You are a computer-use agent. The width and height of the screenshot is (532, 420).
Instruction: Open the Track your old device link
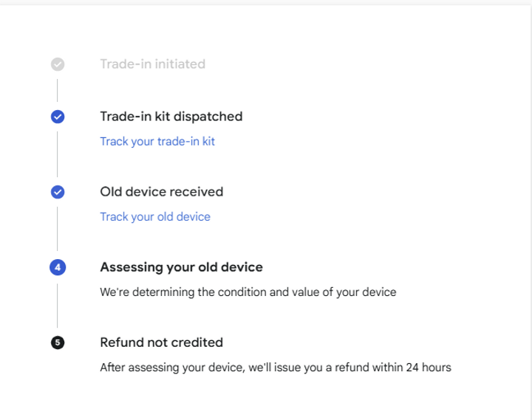[155, 216]
